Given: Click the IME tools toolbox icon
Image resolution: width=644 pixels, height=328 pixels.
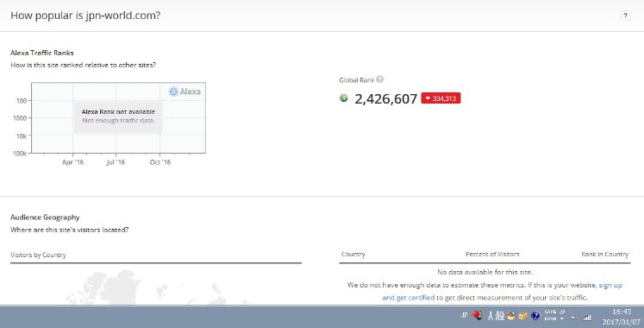Looking at the screenshot, I should point(511,316).
